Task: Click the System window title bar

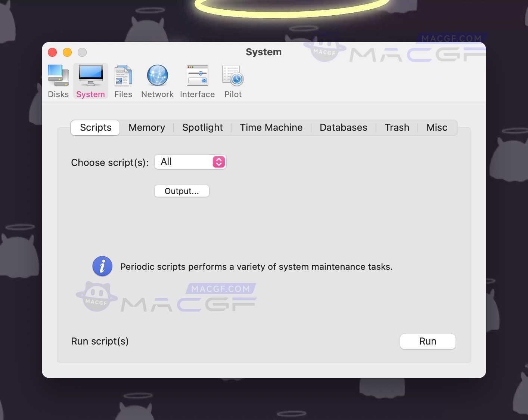Action: point(264,52)
